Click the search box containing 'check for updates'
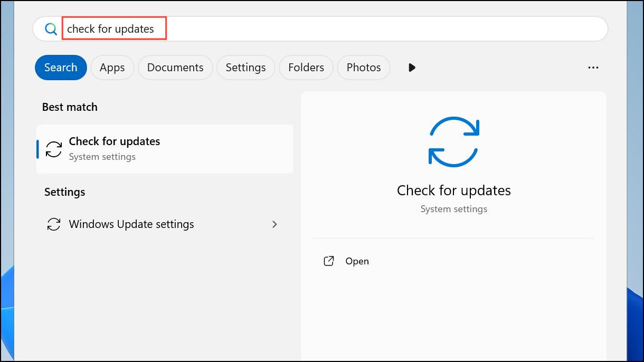Image resolution: width=644 pixels, height=362 pixels. pos(320,29)
